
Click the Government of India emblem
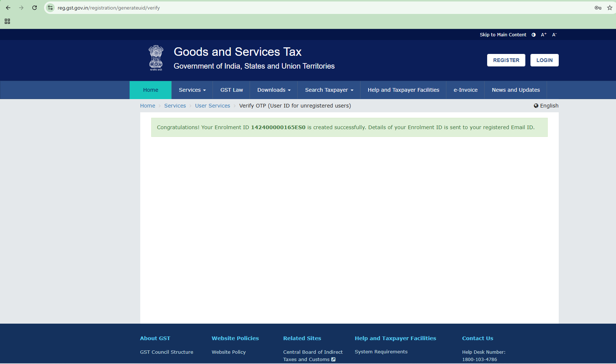156,58
